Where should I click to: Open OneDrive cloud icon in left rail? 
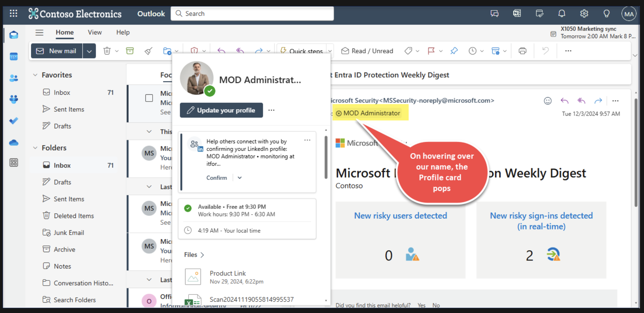pyautogui.click(x=14, y=143)
